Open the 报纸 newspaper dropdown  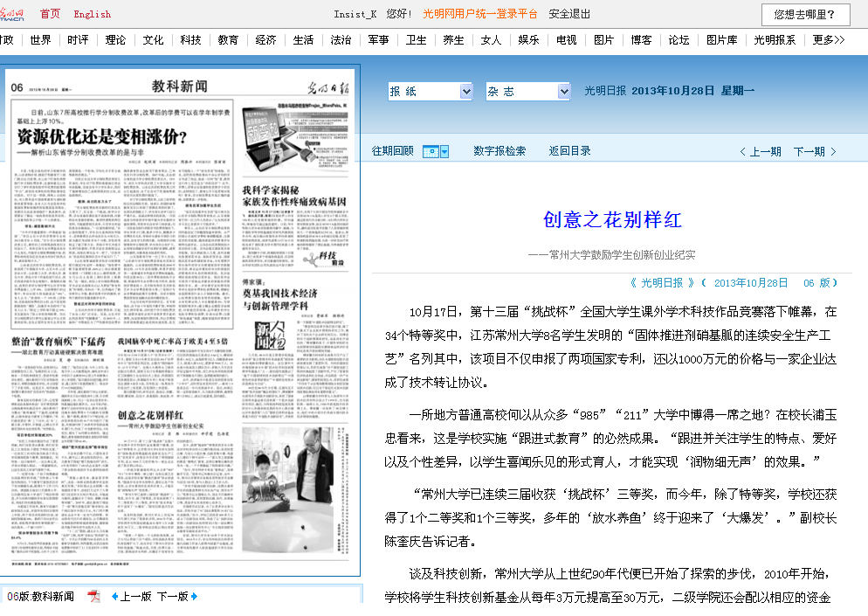click(430, 91)
